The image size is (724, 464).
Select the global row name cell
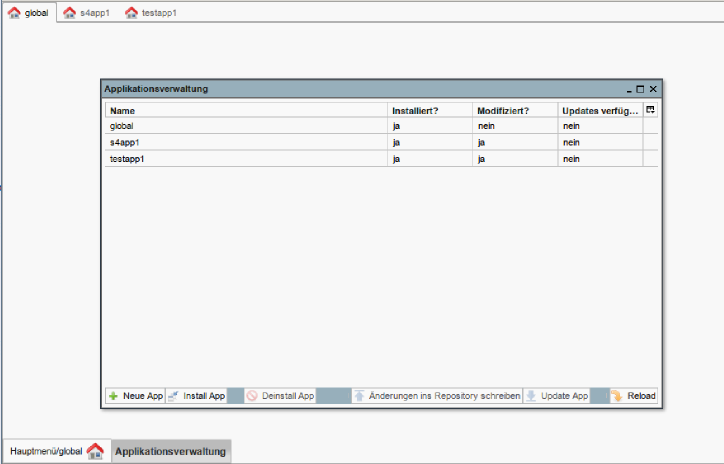tap(246, 126)
